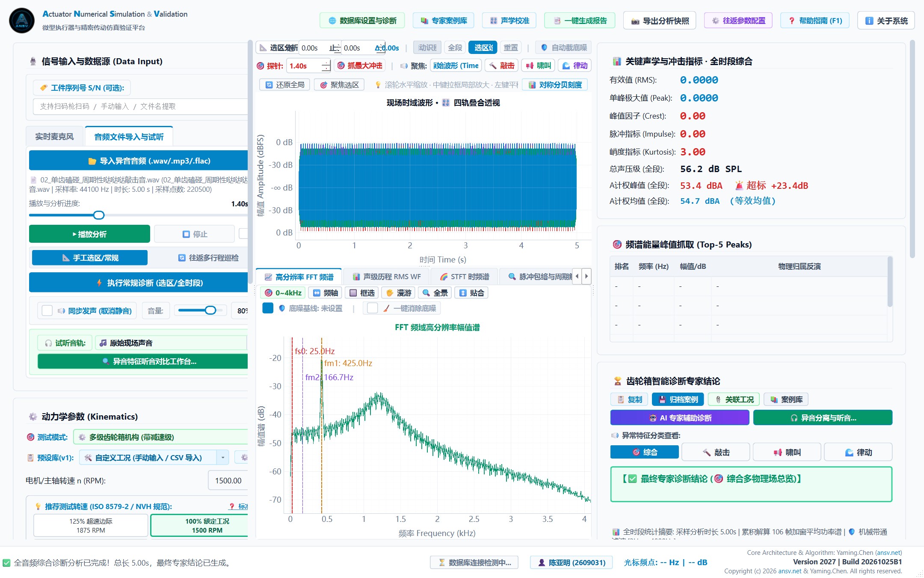This screenshot has width=924, height=578.
Task: Select the 啸叫 megaphone focus icon
Action: tap(538, 66)
